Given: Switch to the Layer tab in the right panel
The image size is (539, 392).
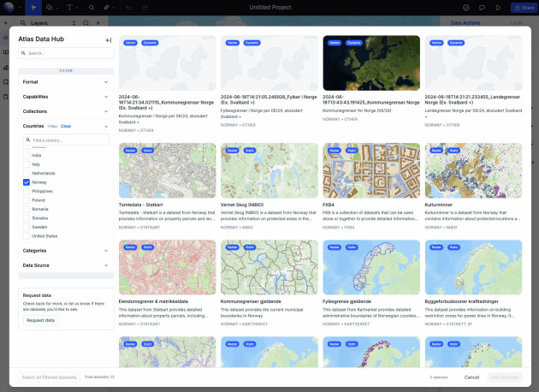Looking at the screenshot, I should [516, 23].
